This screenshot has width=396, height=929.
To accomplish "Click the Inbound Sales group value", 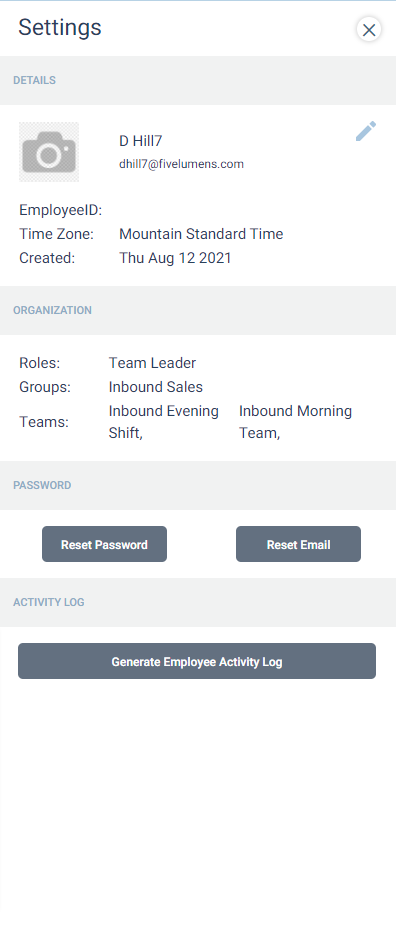I will [x=155, y=387].
